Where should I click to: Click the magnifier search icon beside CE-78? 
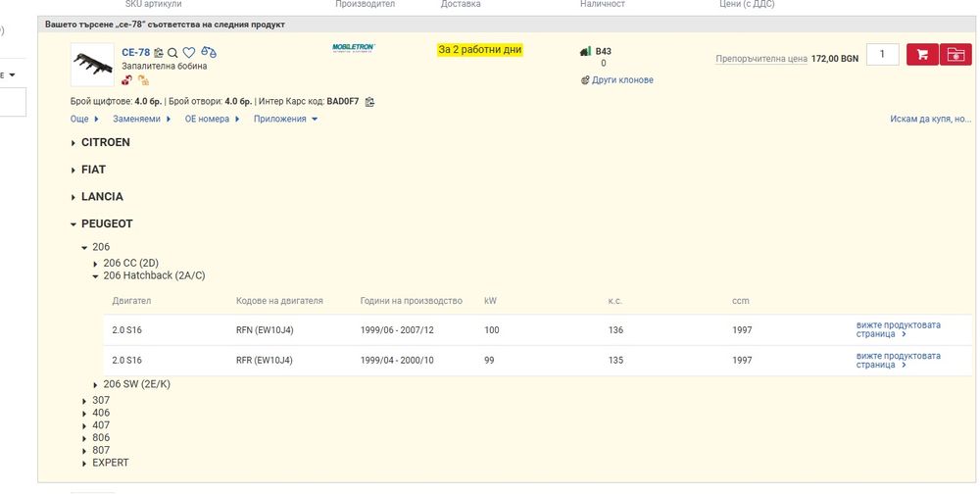point(173,53)
